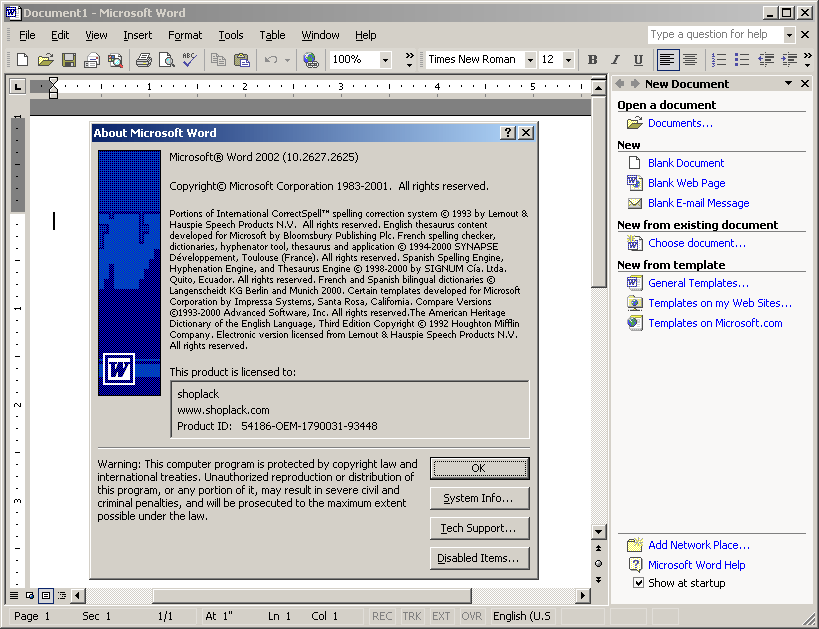Click the task pane Back arrow
Screen dimensions: 819x629
pos(620,84)
